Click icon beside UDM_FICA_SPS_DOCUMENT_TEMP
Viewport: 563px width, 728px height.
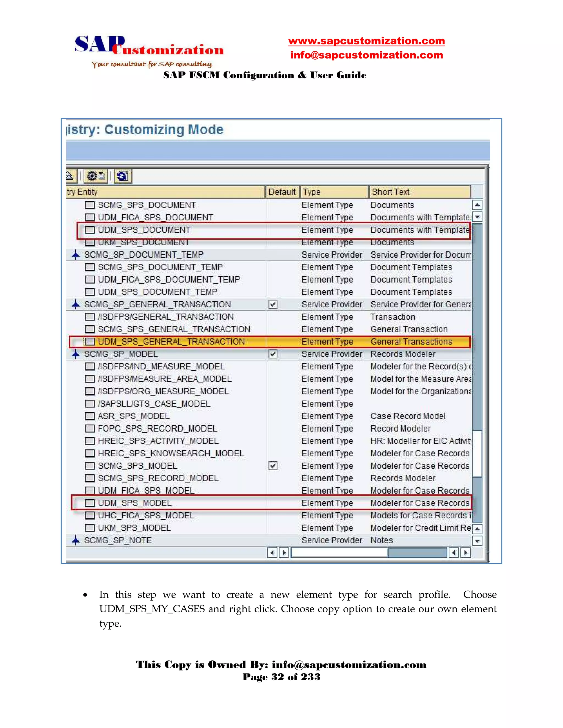[90, 279]
